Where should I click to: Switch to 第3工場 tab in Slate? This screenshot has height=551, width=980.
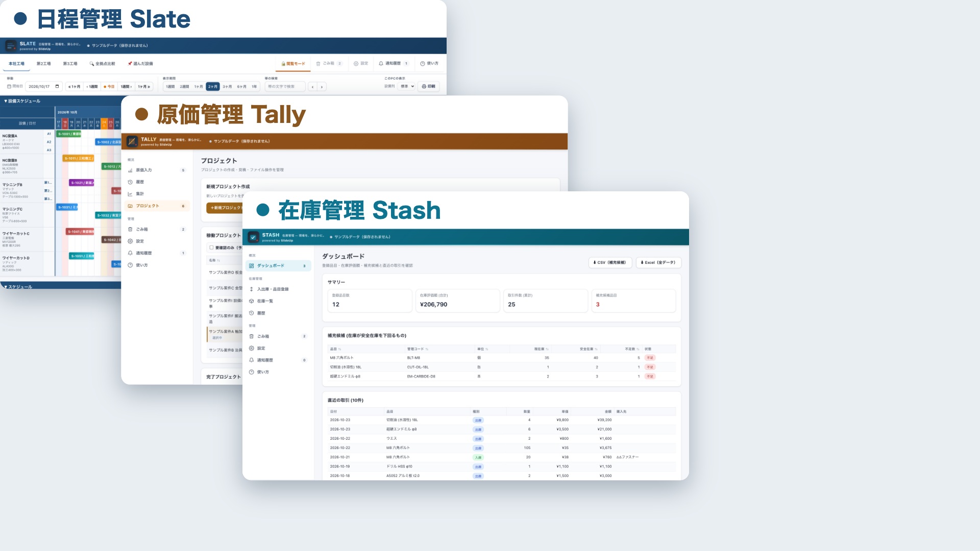70,64
